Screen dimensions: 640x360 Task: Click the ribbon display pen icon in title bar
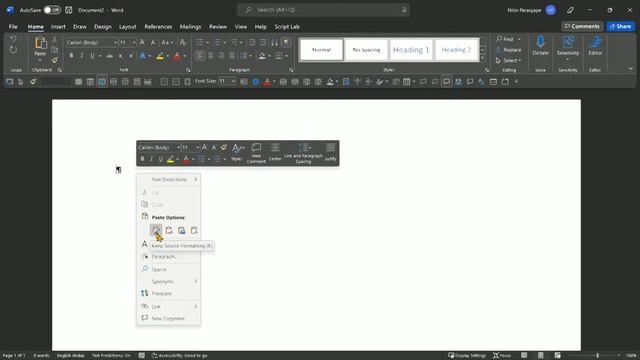[x=570, y=10]
